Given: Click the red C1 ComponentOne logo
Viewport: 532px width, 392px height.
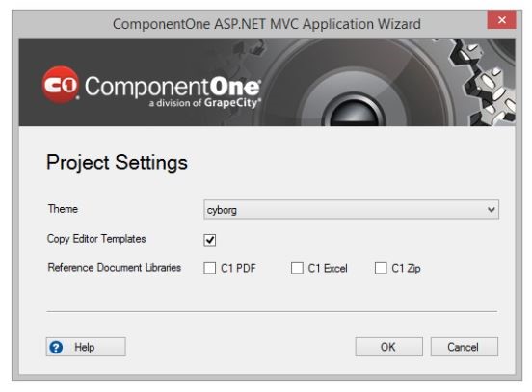Looking at the screenshot, I should tap(61, 85).
